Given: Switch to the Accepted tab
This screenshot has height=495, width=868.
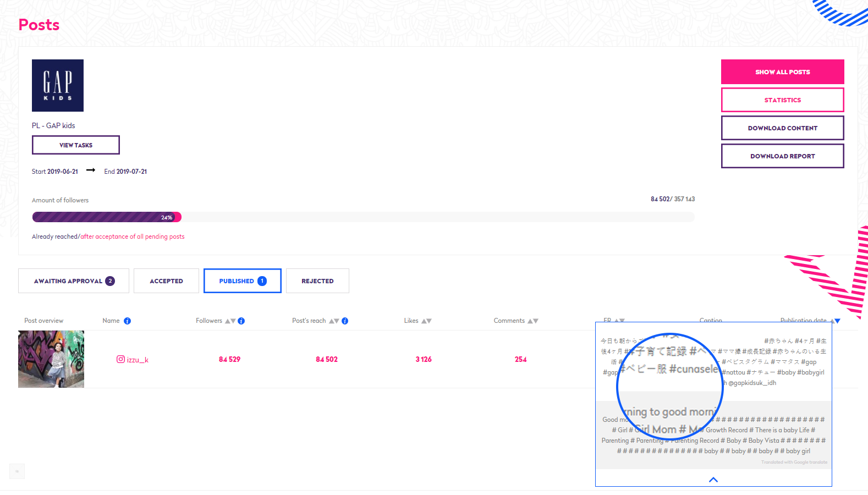Looking at the screenshot, I should point(166,281).
